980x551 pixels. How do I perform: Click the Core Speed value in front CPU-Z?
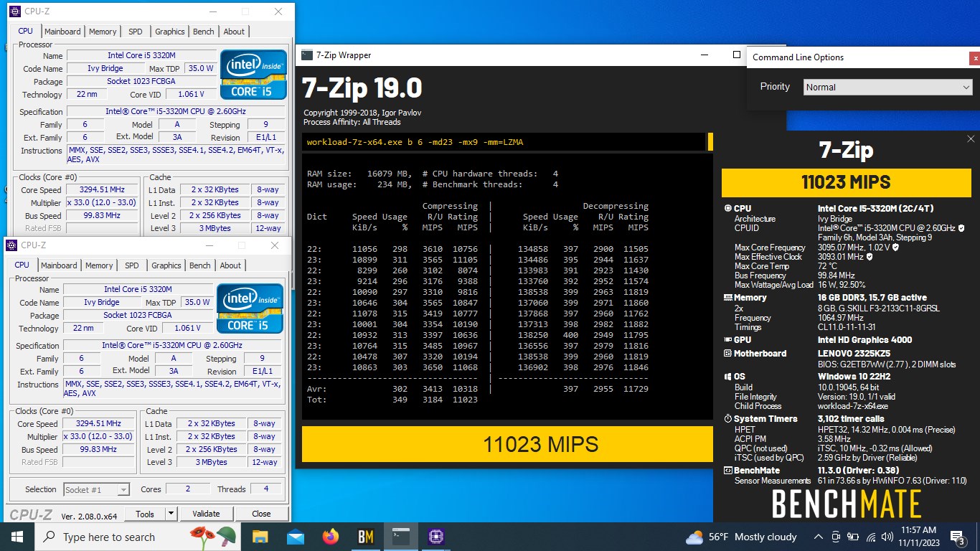[100, 424]
